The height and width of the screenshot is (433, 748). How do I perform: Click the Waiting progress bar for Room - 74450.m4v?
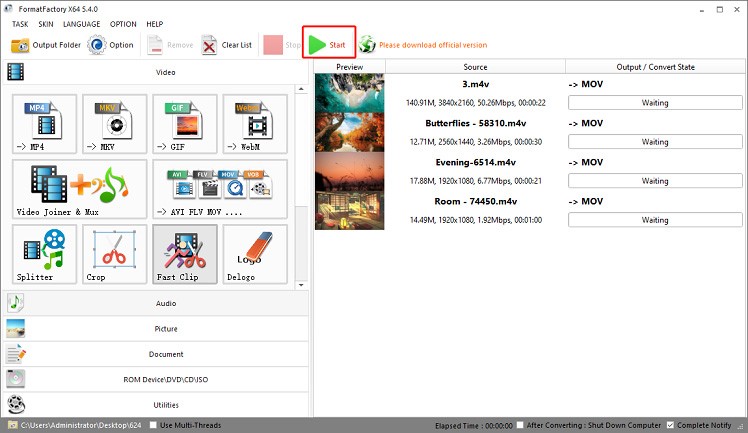[x=655, y=220]
